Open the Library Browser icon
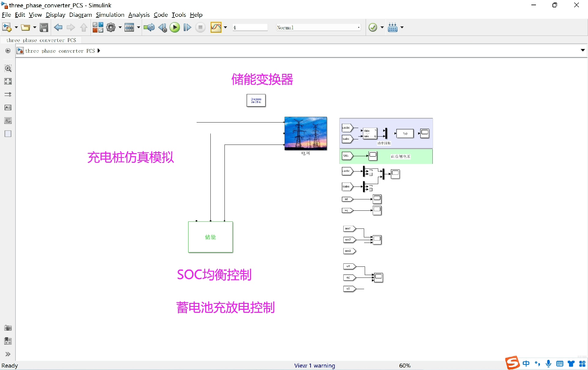Screen dimensions: 588x370 pyautogui.click(x=98, y=28)
